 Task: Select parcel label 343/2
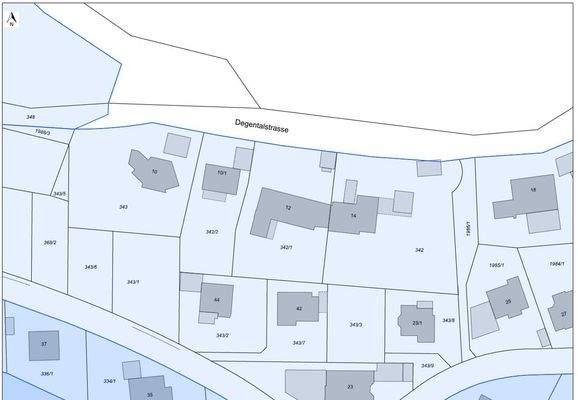[x=222, y=335]
